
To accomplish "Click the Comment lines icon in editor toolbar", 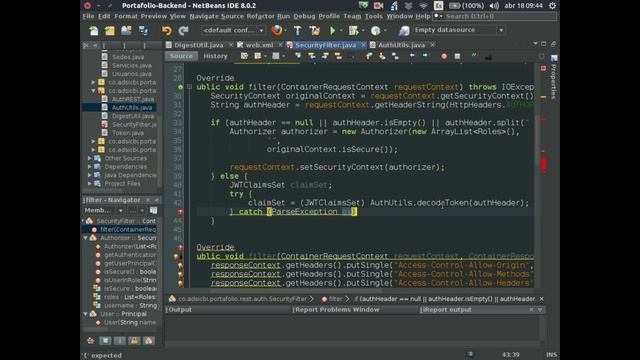I will (x=474, y=56).
